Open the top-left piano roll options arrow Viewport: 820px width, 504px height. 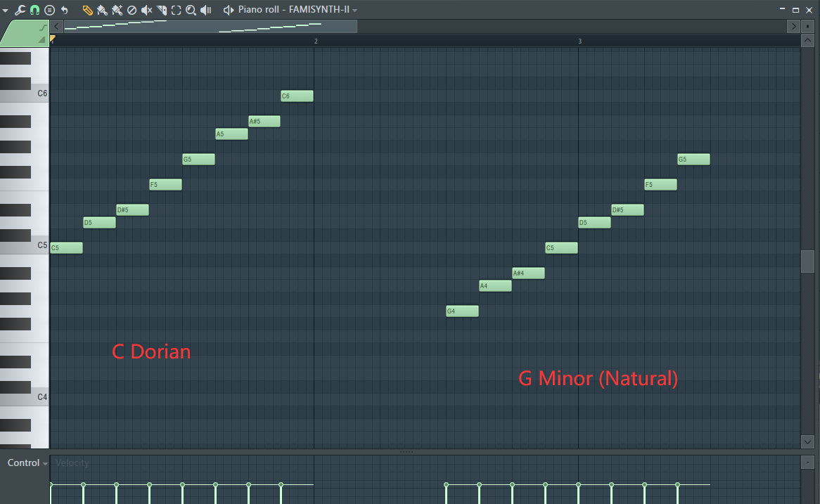click(x=6, y=10)
